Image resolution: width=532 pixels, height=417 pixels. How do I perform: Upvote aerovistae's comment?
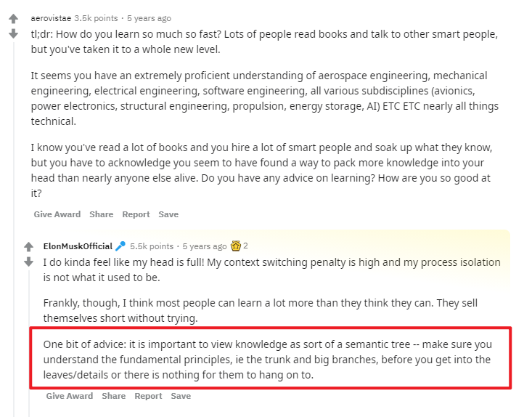tap(13, 18)
